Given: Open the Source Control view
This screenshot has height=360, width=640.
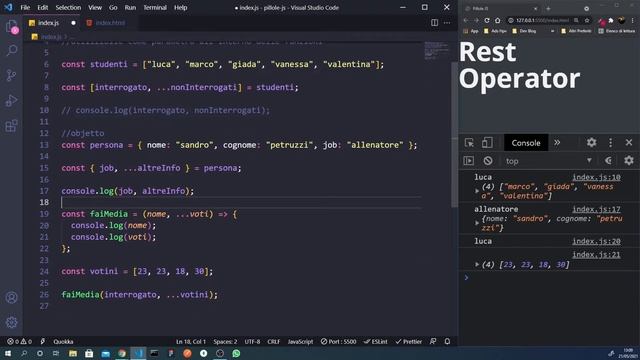Looking at the screenshot, I should [12, 75].
